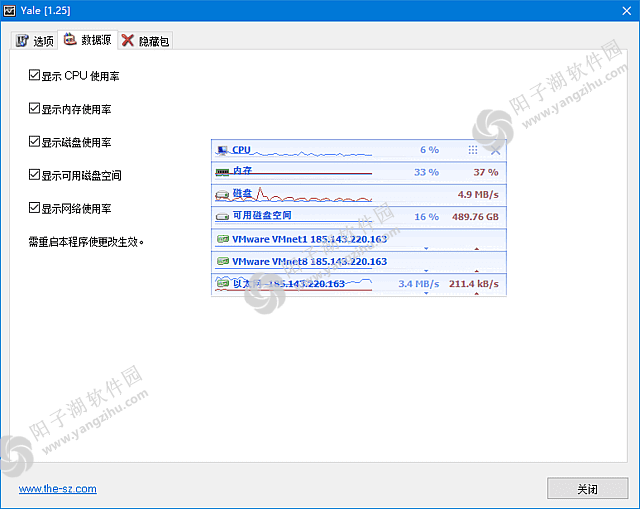This screenshot has height=509, width=640.
Task: Click the CPU monitor icon in preview
Action: (x=222, y=151)
